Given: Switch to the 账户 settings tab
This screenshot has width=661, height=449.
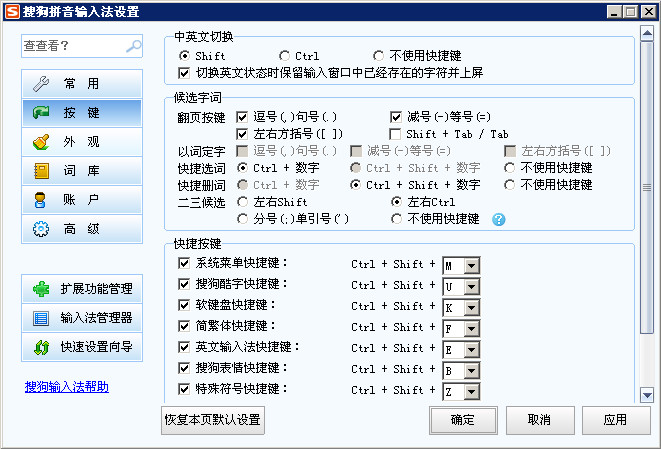Looking at the screenshot, I should (x=82, y=200).
